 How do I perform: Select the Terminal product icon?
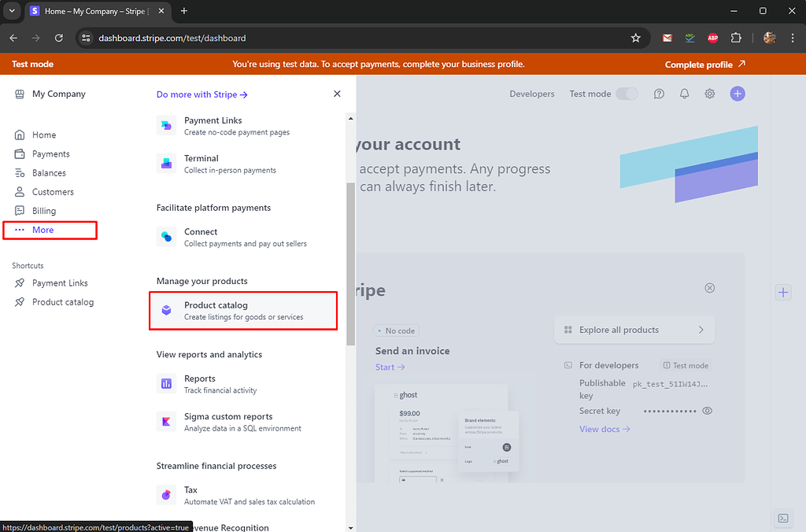pyautogui.click(x=165, y=163)
